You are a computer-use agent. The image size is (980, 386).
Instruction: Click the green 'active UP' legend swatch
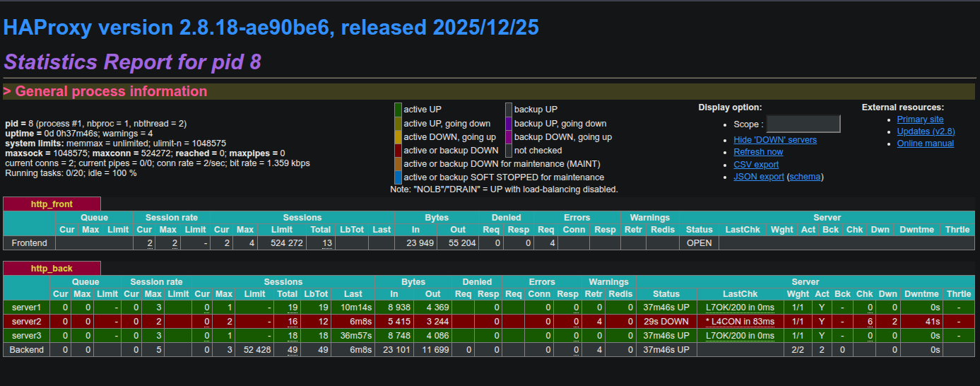click(x=398, y=110)
